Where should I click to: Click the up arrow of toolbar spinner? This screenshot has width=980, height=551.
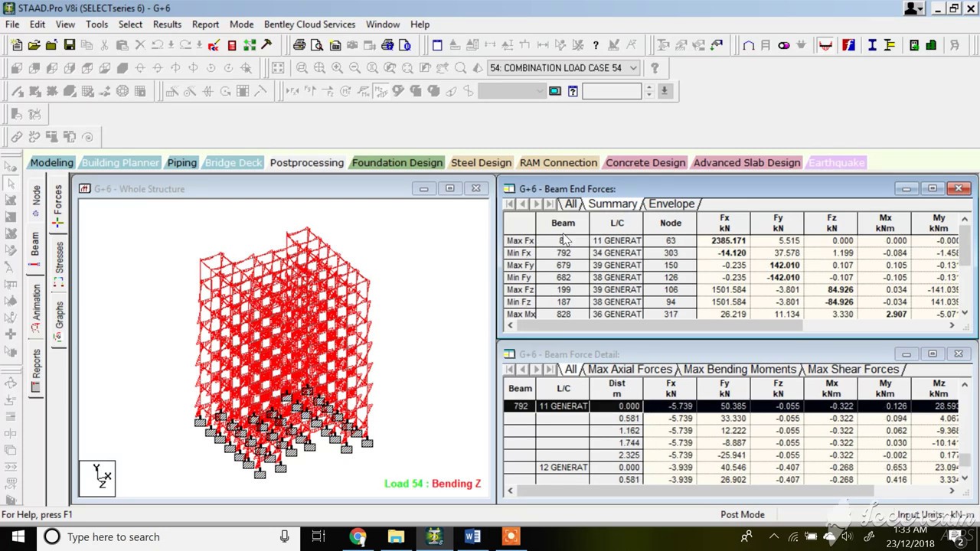[649, 87]
